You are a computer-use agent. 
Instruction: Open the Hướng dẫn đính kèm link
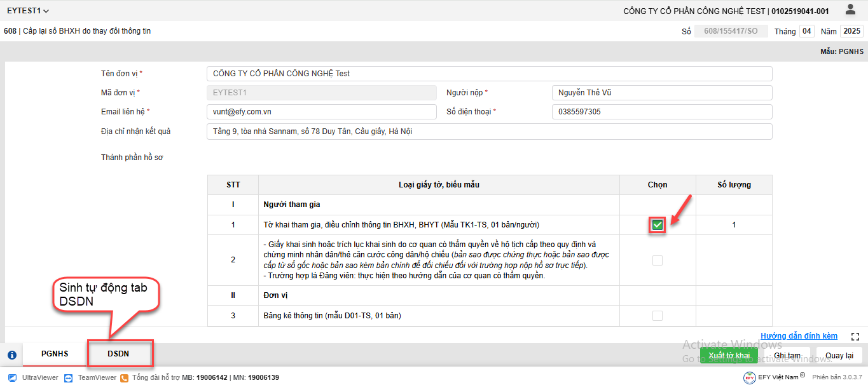coord(799,336)
